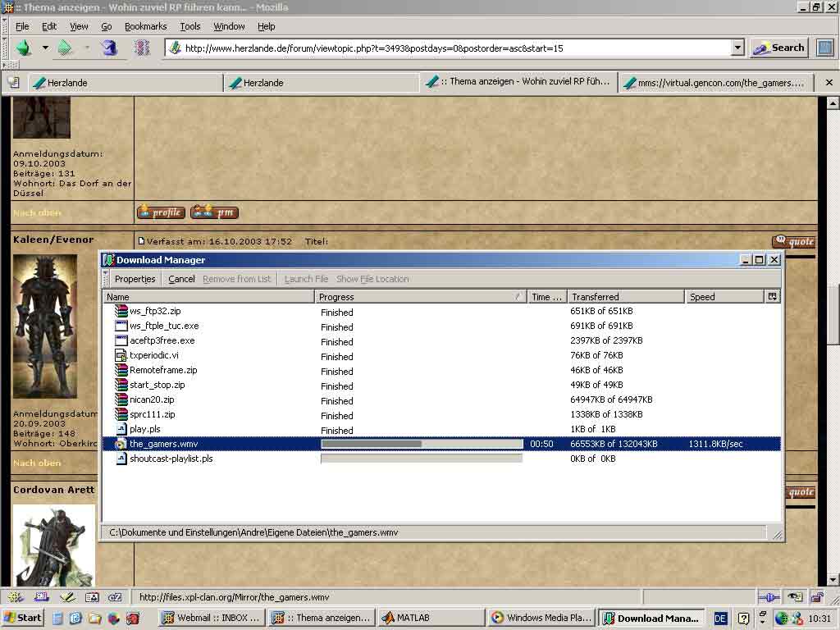This screenshot has width=840, height=630.
Task: Open the column picker in Download Manager
Action: tap(772, 297)
